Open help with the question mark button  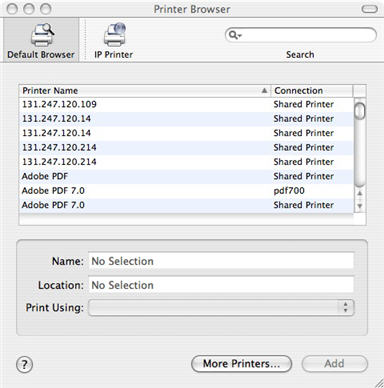coord(24,364)
